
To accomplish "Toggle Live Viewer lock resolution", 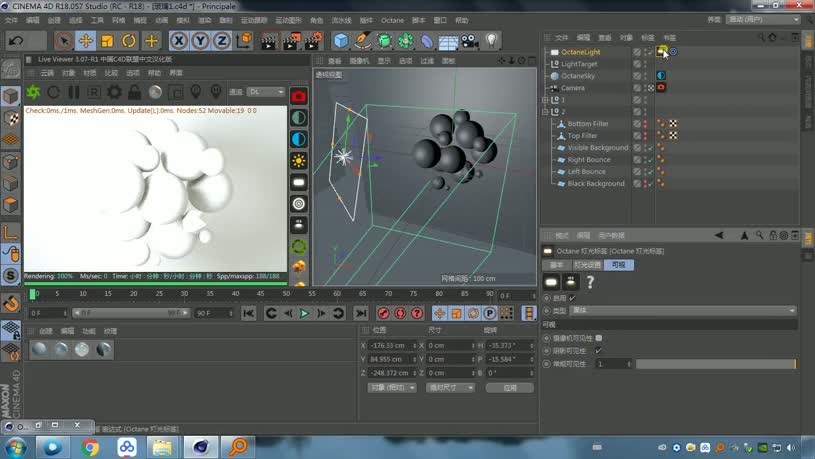I will pyautogui.click(x=135, y=92).
